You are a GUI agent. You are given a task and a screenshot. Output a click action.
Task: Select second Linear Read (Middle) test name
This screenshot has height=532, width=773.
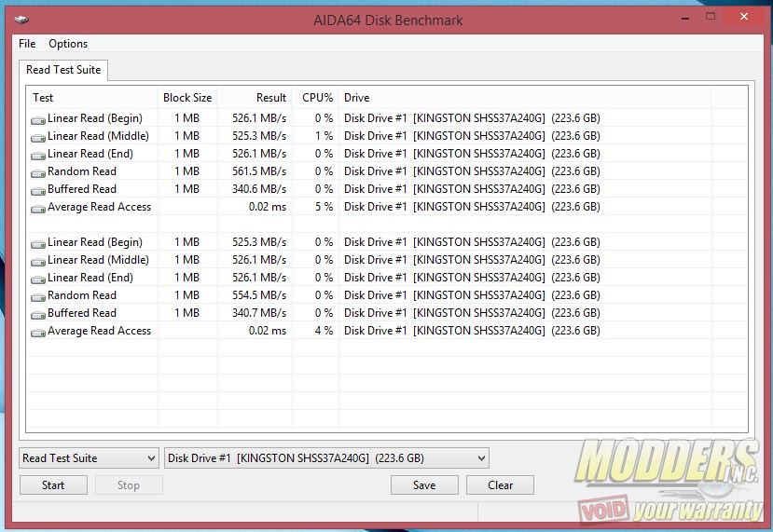98,260
